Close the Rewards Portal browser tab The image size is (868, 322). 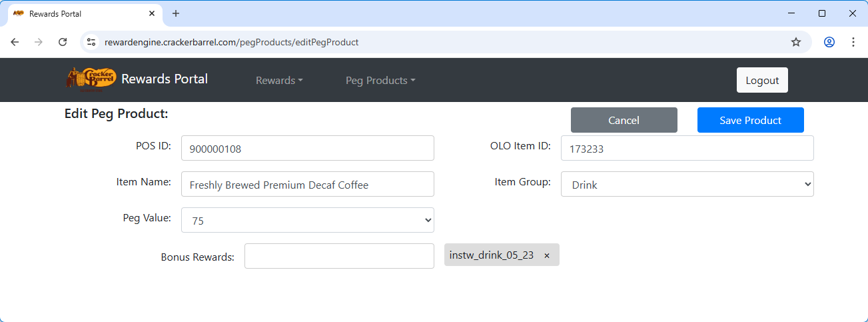pyautogui.click(x=153, y=13)
